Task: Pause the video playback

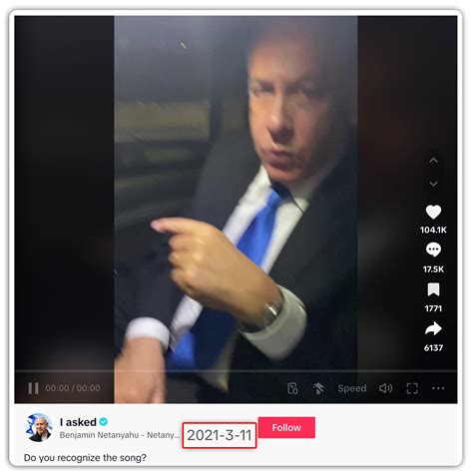Action: tap(33, 388)
